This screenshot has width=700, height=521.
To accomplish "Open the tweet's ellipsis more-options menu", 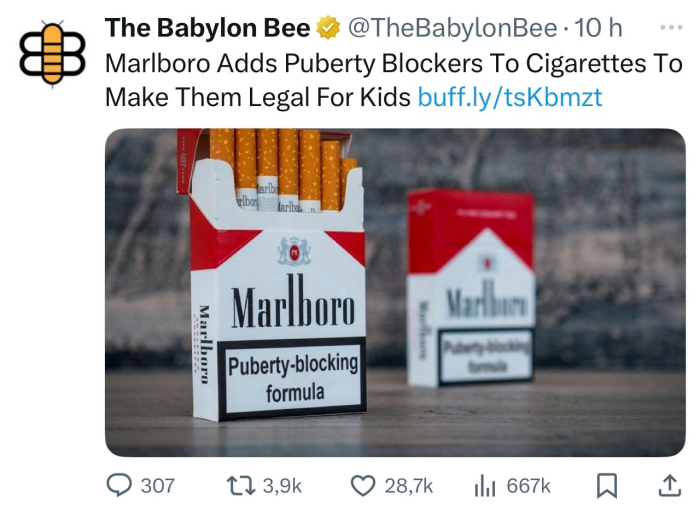I will click(671, 28).
